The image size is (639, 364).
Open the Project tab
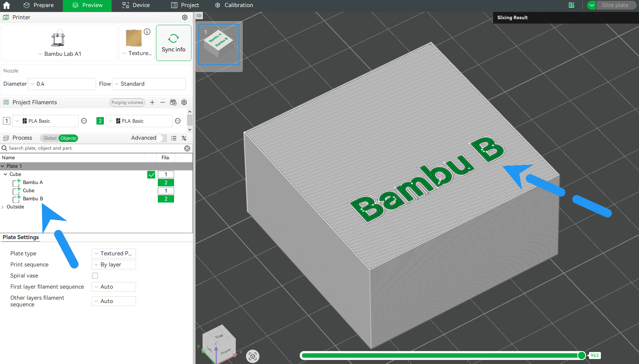tap(185, 5)
